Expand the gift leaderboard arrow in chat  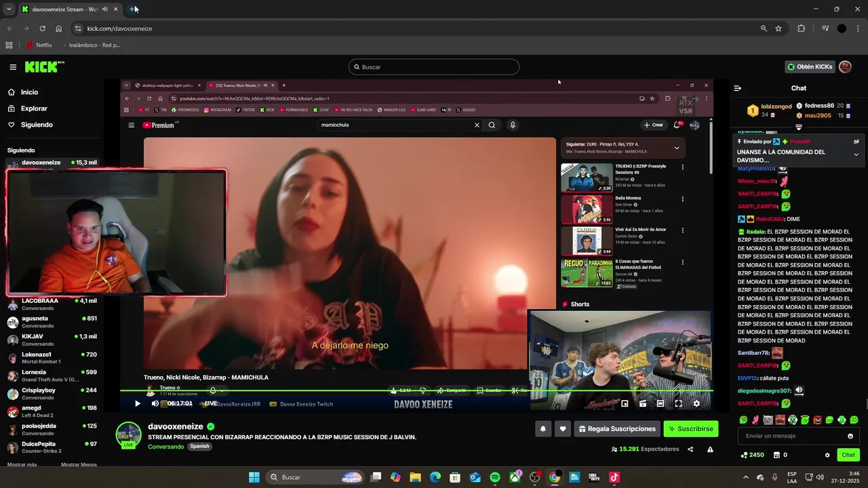pos(799,127)
